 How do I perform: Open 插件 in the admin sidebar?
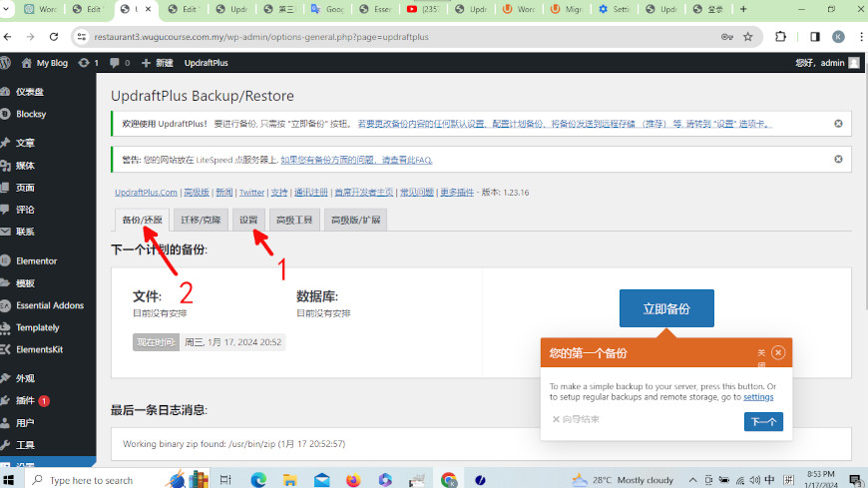click(25, 400)
